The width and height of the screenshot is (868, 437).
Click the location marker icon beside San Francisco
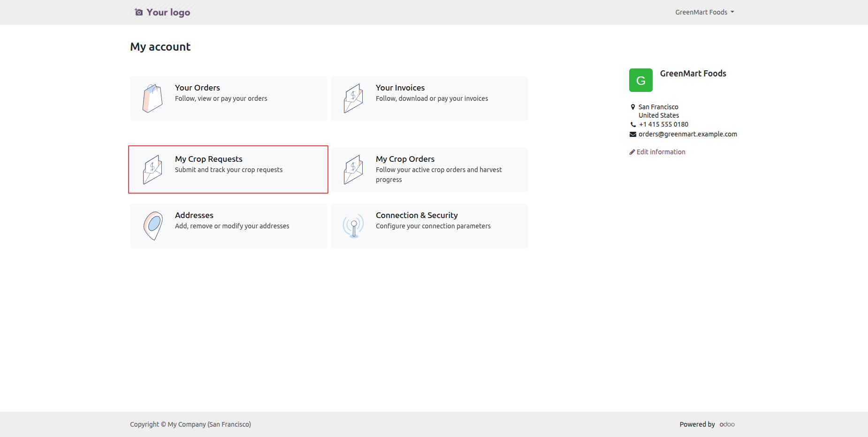[x=633, y=107]
